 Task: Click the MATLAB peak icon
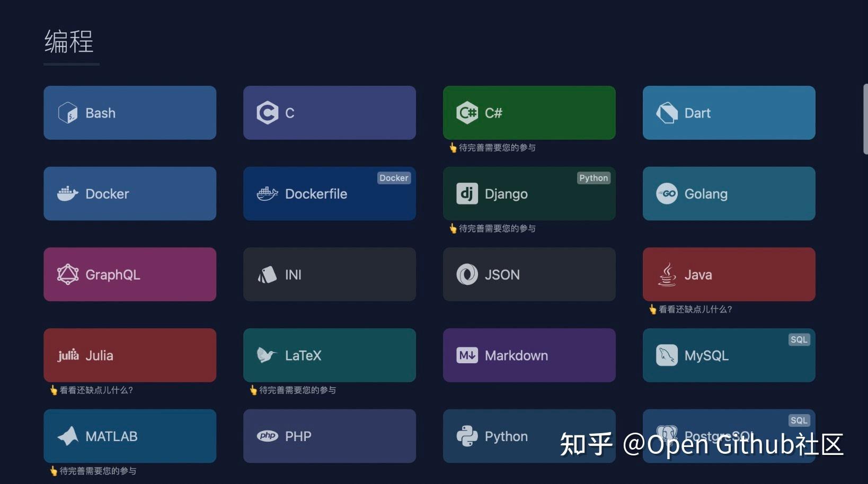[68, 436]
